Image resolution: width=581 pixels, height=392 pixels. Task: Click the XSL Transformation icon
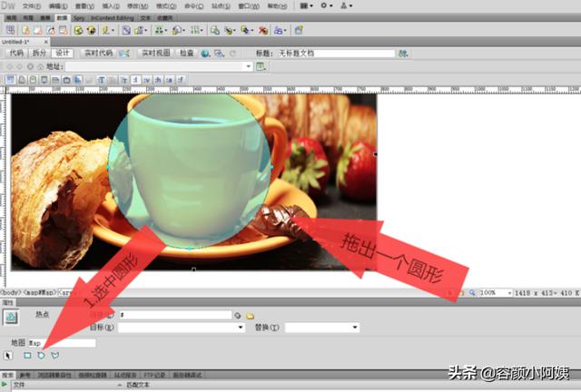(299, 30)
